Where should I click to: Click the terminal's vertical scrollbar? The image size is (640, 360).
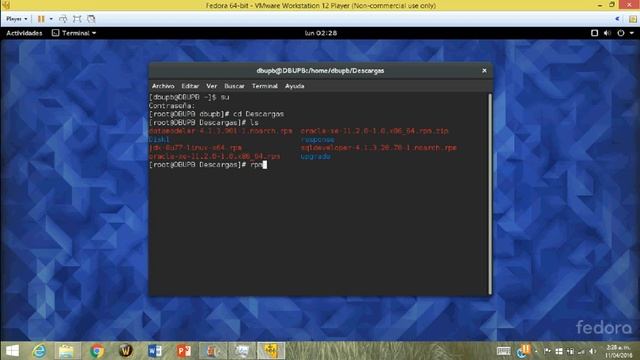[x=490, y=194]
